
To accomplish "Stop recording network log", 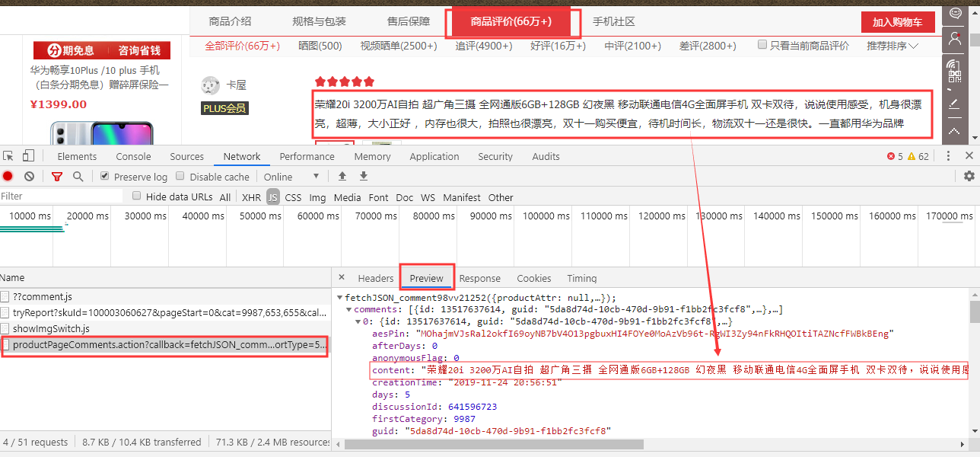I will (8, 176).
